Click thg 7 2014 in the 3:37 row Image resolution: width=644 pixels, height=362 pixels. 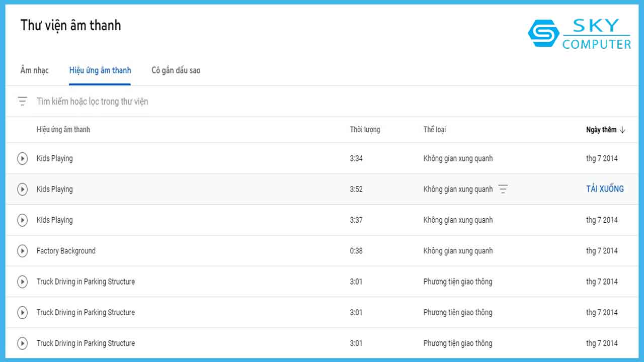(x=602, y=220)
